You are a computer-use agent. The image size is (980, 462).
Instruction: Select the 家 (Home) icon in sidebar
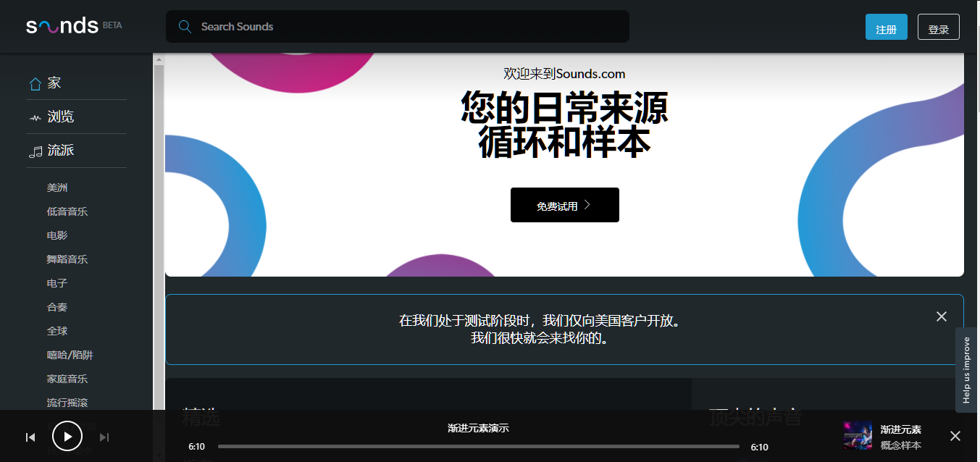click(x=35, y=83)
